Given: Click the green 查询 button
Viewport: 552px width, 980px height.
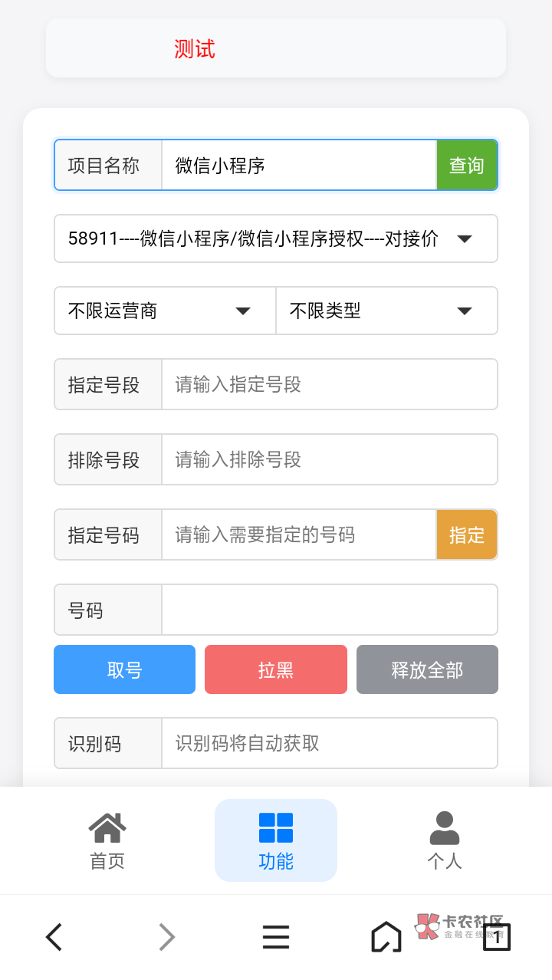Looking at the screenshot, I should 467,165.
